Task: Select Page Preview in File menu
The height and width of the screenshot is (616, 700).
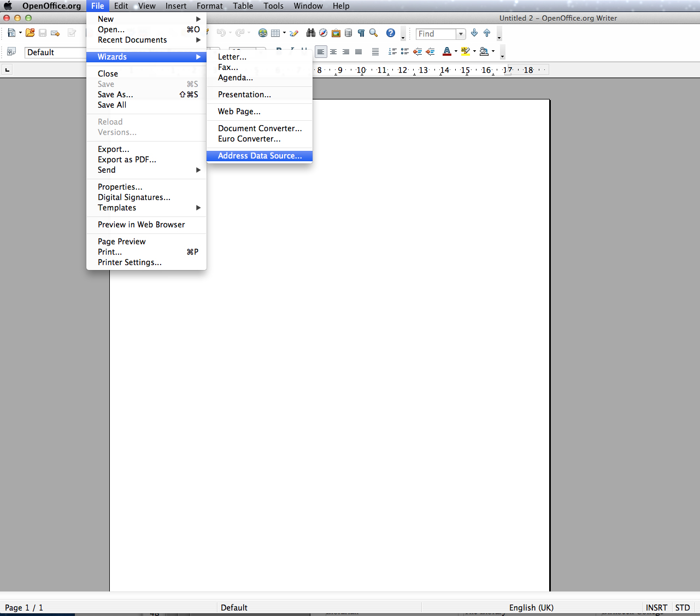Action: [121, 242]
